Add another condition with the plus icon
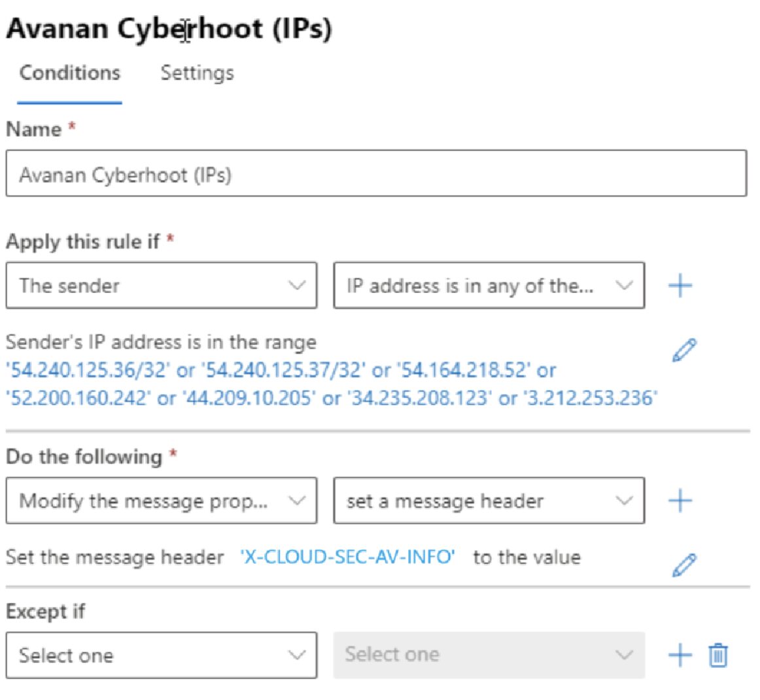760x700 pixels. pos(680,285)
